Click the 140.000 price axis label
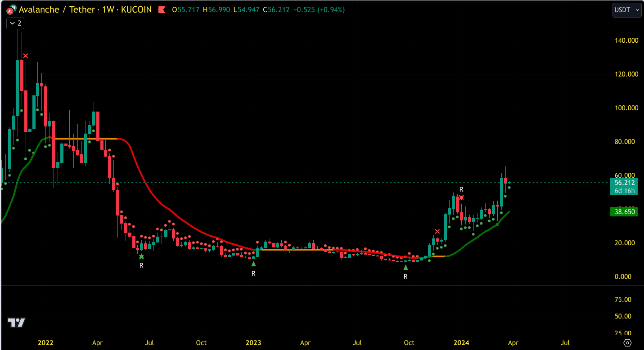Viewport: 644px width, 350px height. point(626,40)
